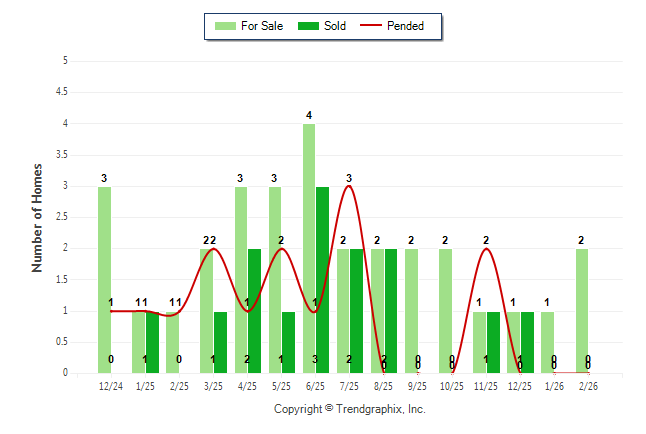Click the Number of Homes axis title

click(x=37, y=217)
